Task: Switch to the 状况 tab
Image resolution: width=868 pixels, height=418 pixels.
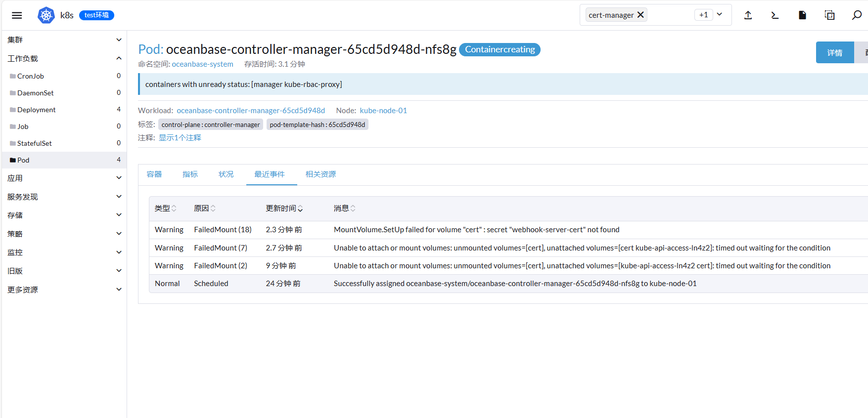Action: pyautogui.click(x=226, y=174)
